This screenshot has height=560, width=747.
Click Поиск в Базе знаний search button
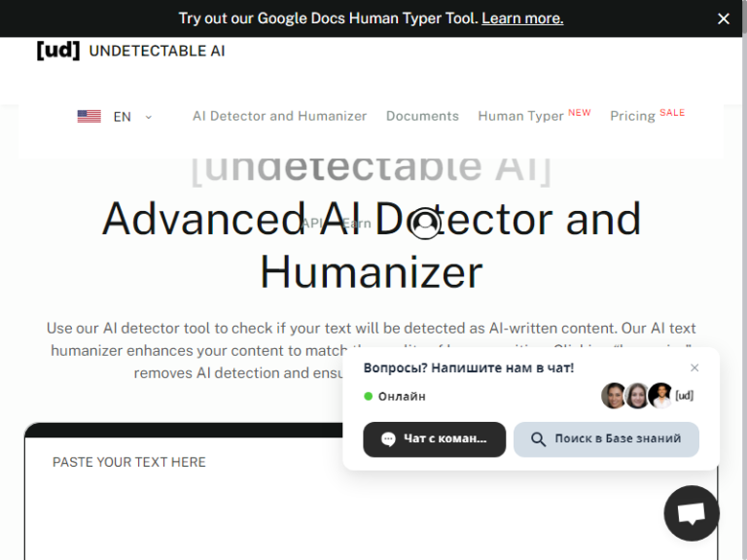606,439
